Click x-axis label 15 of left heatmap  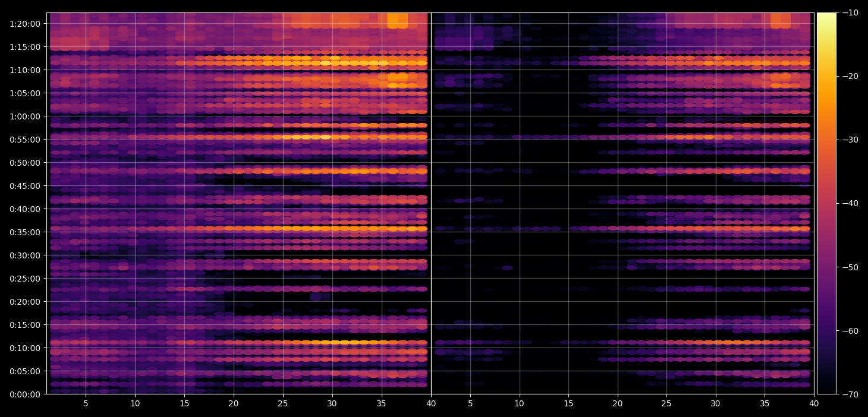click(184, 404)
